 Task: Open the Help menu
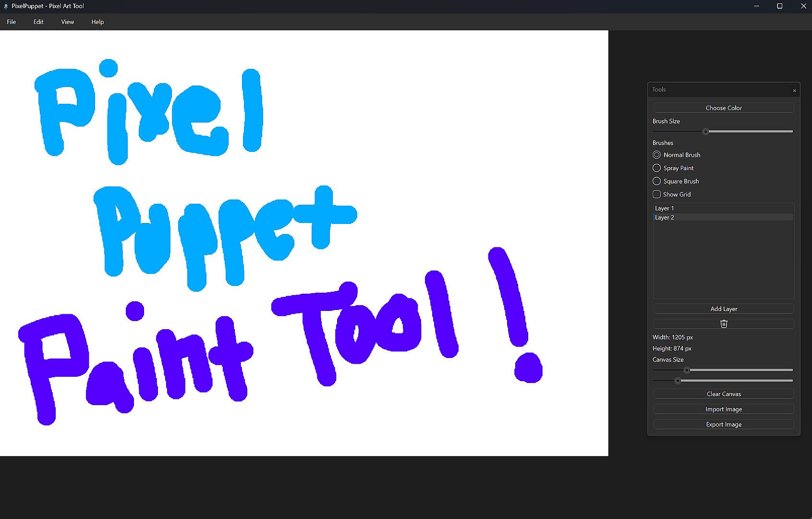(x=97, y=22)
